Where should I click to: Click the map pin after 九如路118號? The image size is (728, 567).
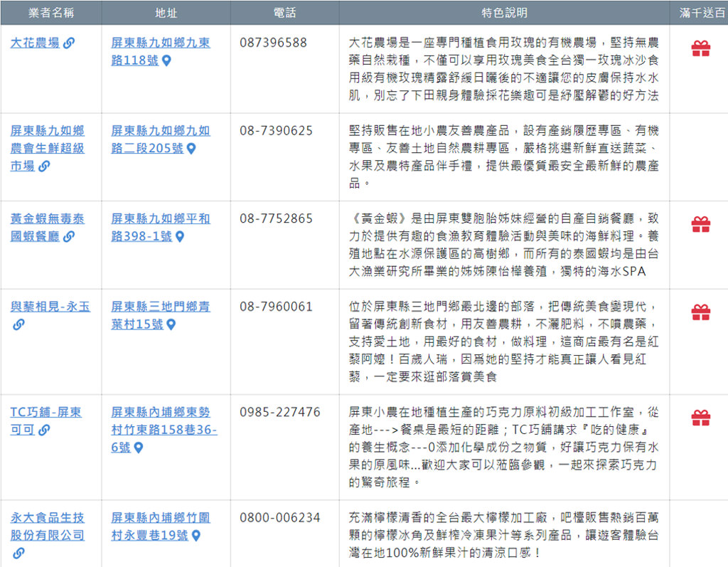[167, 61]
